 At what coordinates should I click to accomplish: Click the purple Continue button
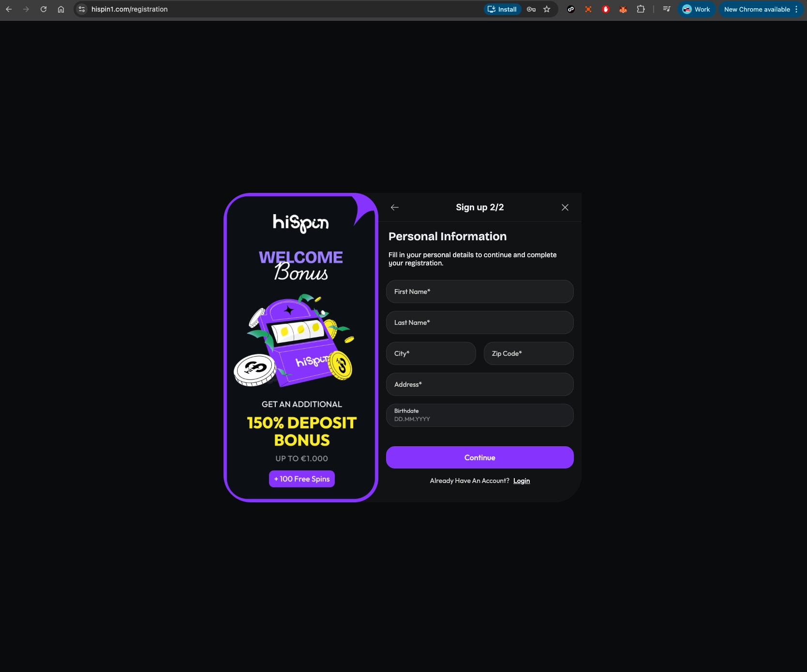[x=480, y=457]
